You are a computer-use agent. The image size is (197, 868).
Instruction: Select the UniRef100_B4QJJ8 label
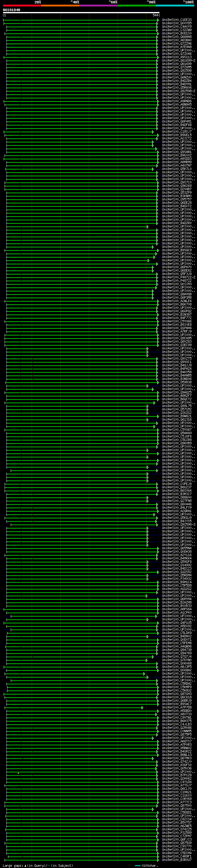click(x=176, y=365)
